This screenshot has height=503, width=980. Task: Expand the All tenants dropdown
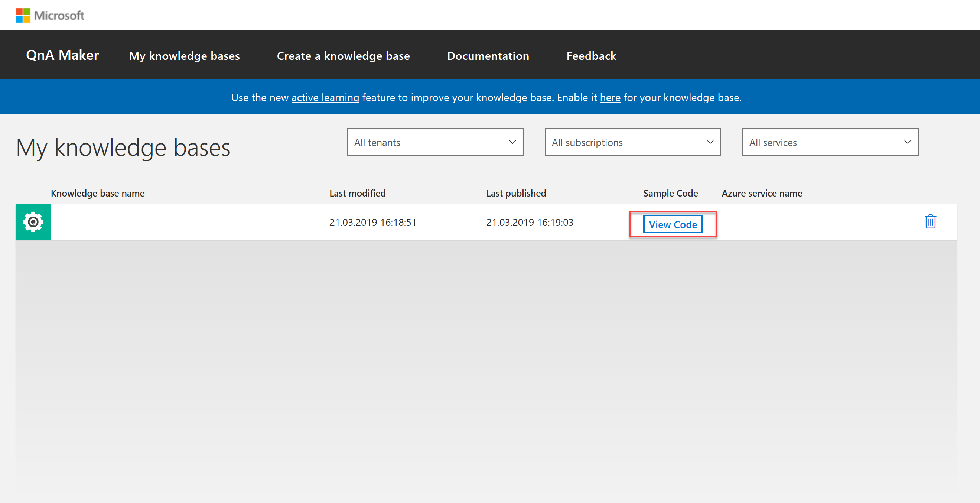(x=435, y=142)
